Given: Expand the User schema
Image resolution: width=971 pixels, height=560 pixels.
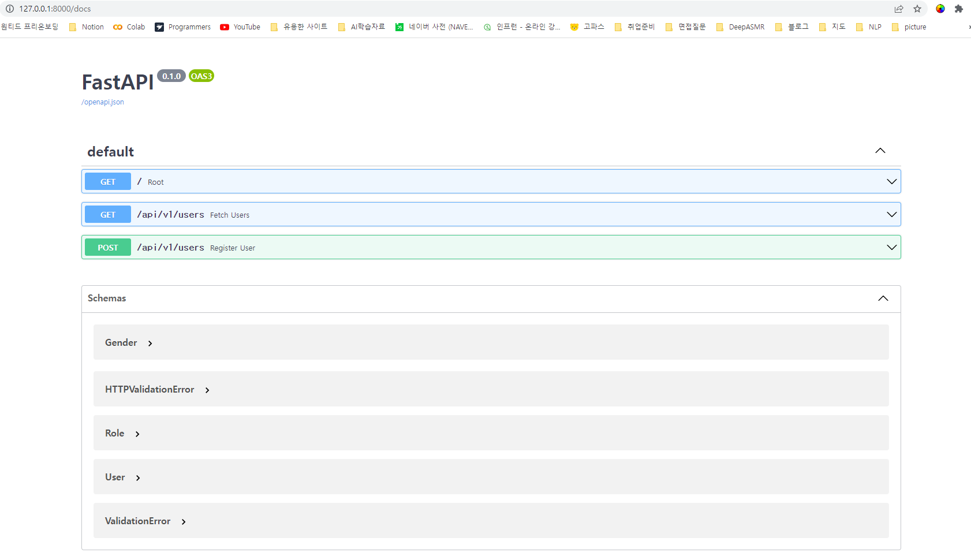Looking at the screenshot, I should point(491,477).
